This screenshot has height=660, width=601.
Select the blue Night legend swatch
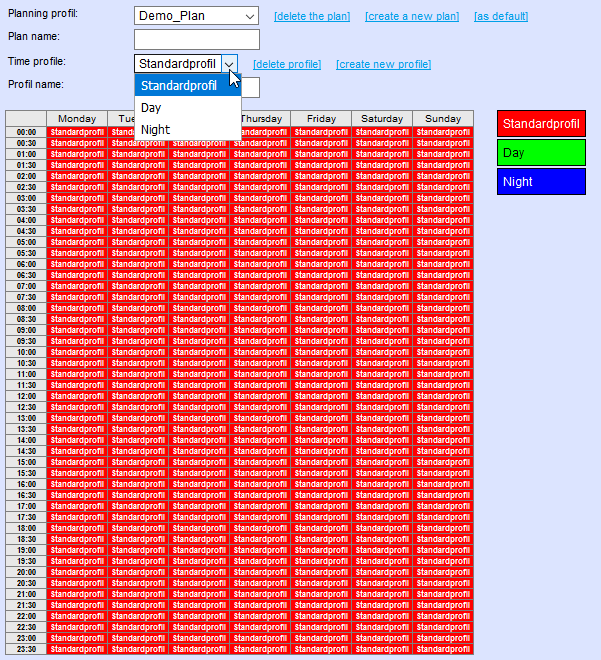point(541,181)
